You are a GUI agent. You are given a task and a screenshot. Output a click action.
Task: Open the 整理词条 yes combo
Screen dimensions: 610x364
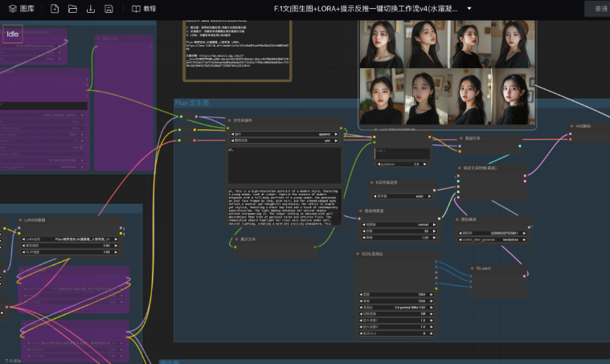[x=285, y=141]
